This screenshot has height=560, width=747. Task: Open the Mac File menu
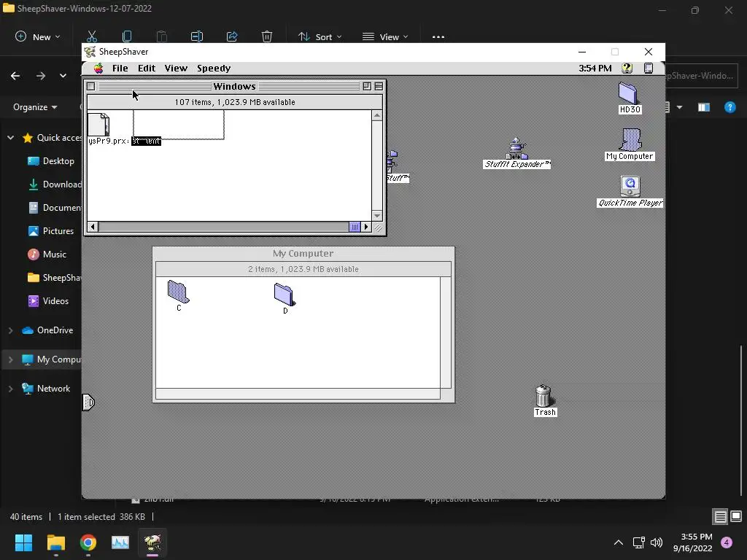point(120,68)
